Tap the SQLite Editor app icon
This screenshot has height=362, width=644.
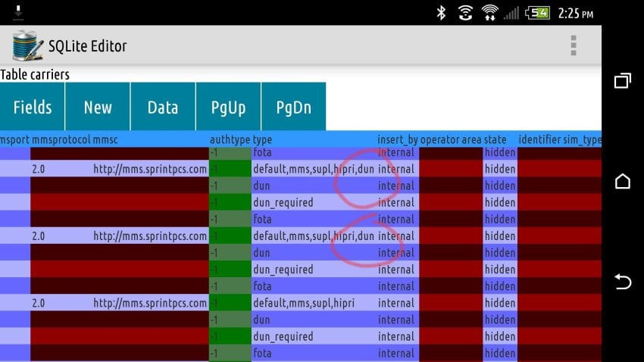pos(27,45)
